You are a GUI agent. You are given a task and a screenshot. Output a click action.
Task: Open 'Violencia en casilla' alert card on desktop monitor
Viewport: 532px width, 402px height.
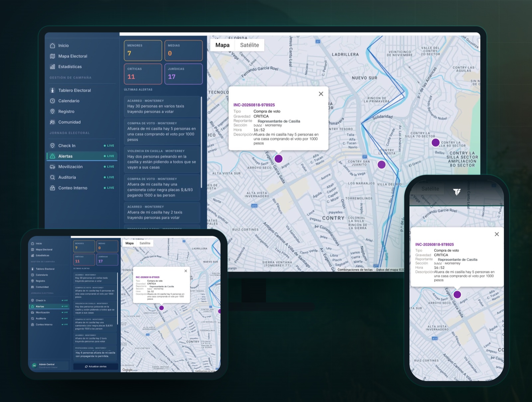(162, 159)
